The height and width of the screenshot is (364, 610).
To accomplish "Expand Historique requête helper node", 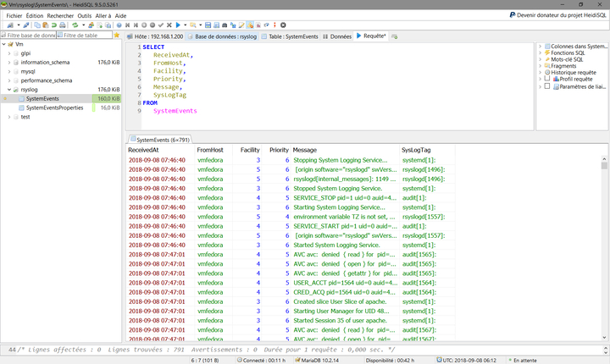I will 540,72.
